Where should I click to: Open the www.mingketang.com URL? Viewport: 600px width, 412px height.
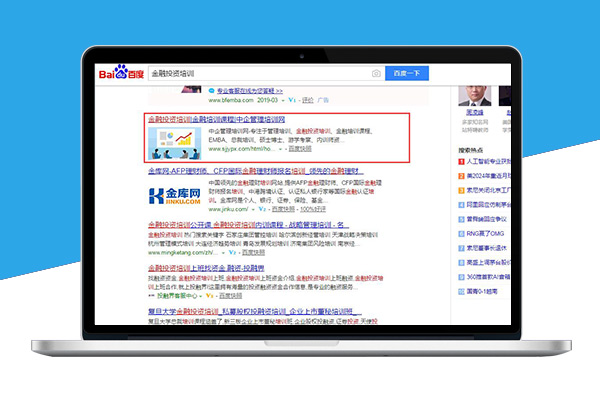[x=183, y=252]
